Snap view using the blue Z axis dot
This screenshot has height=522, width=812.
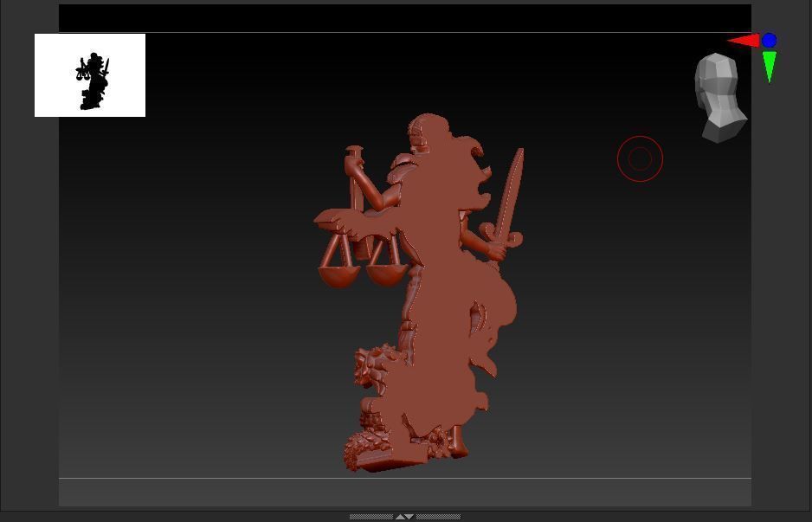[769, 40]
